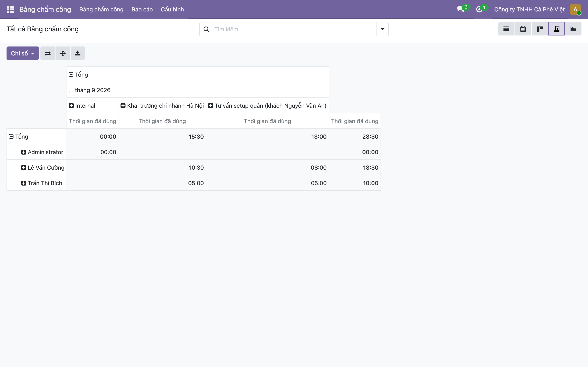Switch to list view
The width and height of the screenshot is (588, 367).
point(506,29)
